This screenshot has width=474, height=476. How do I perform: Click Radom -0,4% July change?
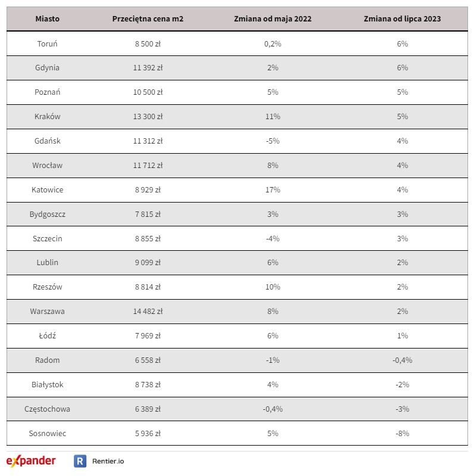point(403,360)
